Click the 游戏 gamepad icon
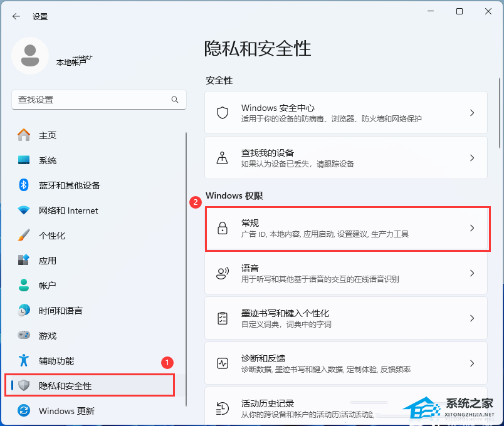This screenshot has height=426, width=504. [24, 335]
